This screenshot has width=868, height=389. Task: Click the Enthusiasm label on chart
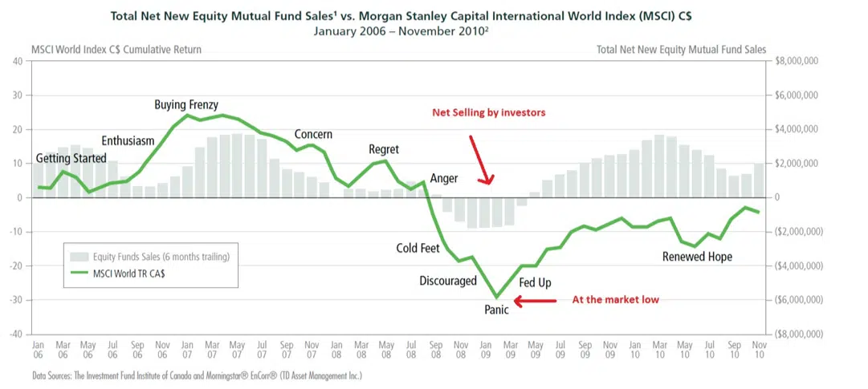point(128,141)
